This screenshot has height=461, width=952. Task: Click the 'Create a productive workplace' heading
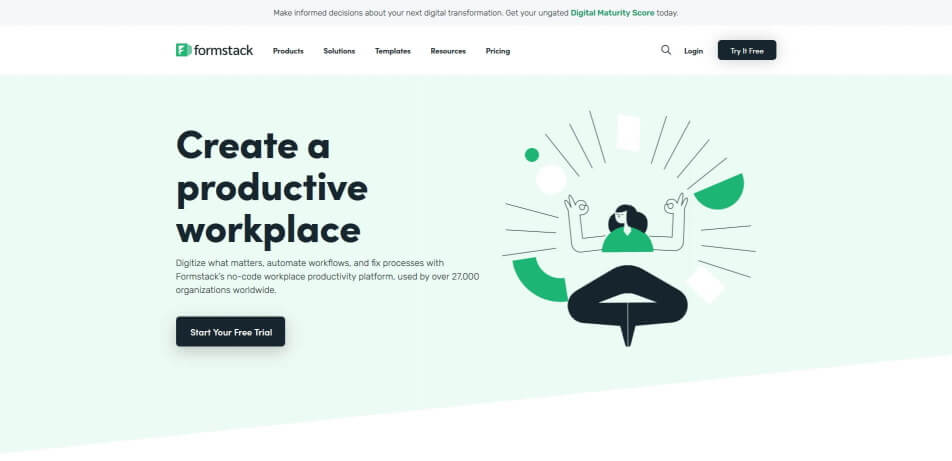272,188
